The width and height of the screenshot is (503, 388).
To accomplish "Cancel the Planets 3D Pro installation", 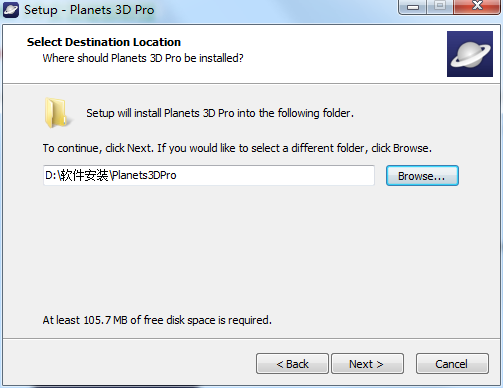I will point(452,364).
